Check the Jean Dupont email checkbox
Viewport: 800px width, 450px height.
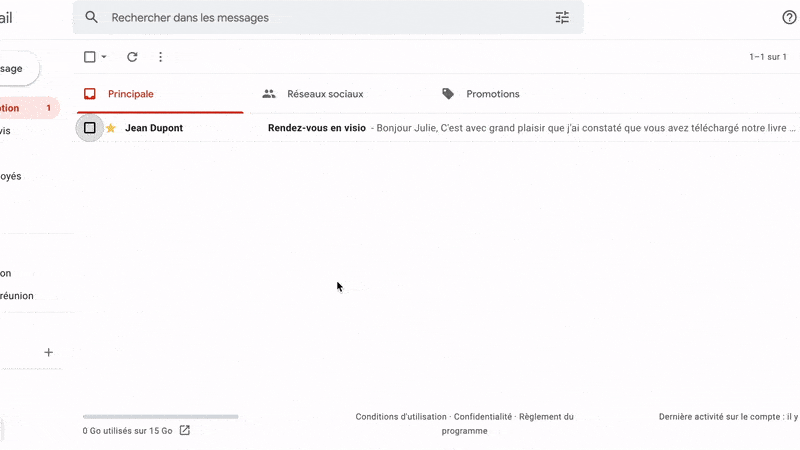(90, 128)
